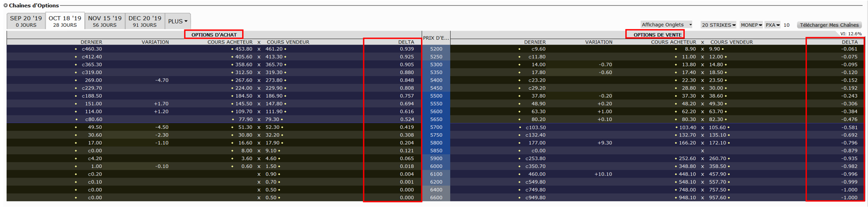Click put last price c11.80
Image resolution: width=868 pixels, height=211 pixels.
(x=537, y=56)
